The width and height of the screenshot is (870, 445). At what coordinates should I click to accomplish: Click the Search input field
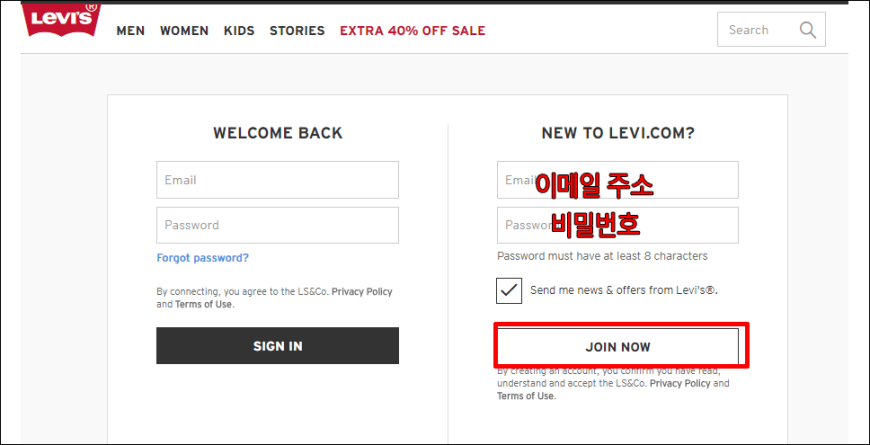771,29
